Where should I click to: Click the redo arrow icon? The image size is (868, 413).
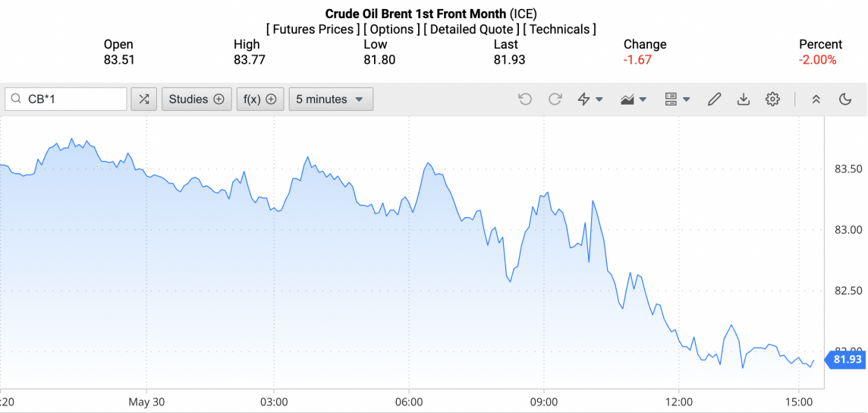click(555, 99)
